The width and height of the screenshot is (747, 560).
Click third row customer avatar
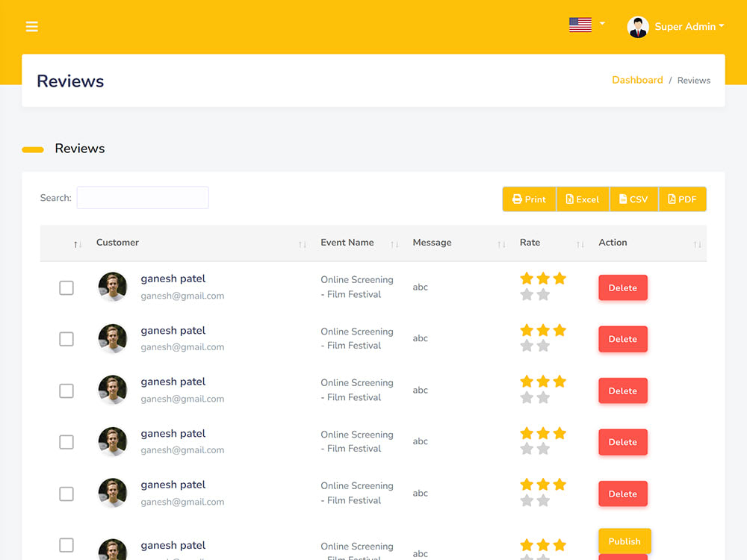pyautogui.click(x=113, y=390)
